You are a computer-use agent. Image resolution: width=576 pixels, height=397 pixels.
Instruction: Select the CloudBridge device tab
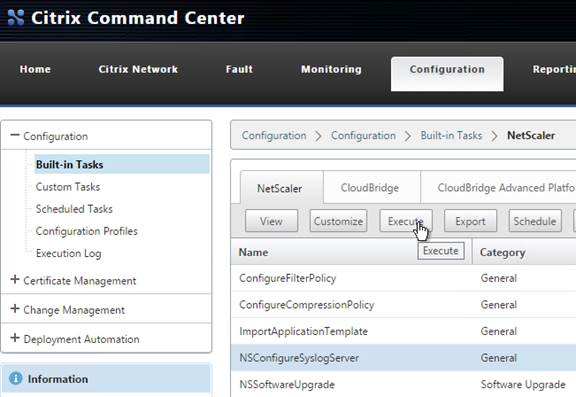[x=370, y=188]
